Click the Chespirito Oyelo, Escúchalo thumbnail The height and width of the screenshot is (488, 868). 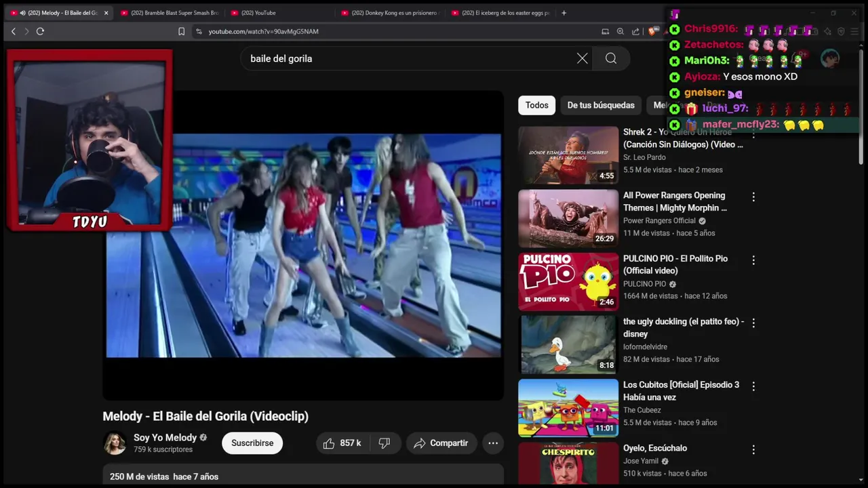(568, 464)
